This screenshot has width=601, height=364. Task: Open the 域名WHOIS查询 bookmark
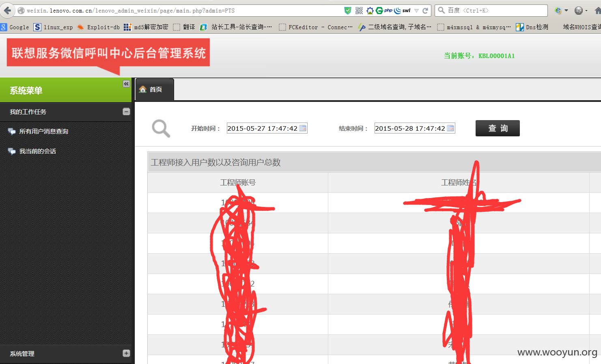click(581, 27)
